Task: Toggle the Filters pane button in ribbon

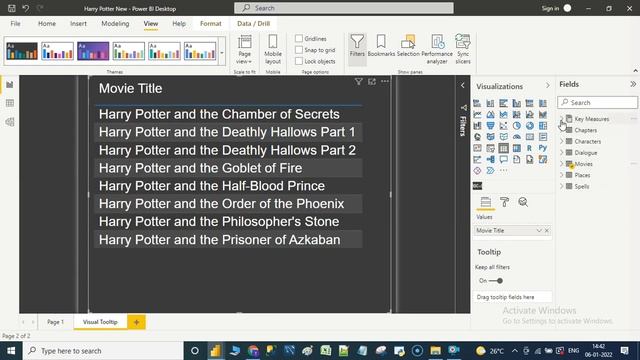Action: pos(357,49)
